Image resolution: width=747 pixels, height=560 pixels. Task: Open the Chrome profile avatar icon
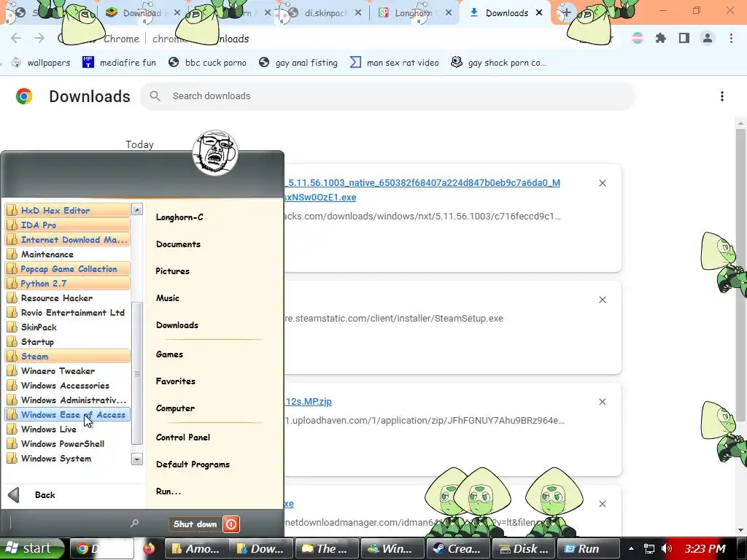click(x=708, y=38)
